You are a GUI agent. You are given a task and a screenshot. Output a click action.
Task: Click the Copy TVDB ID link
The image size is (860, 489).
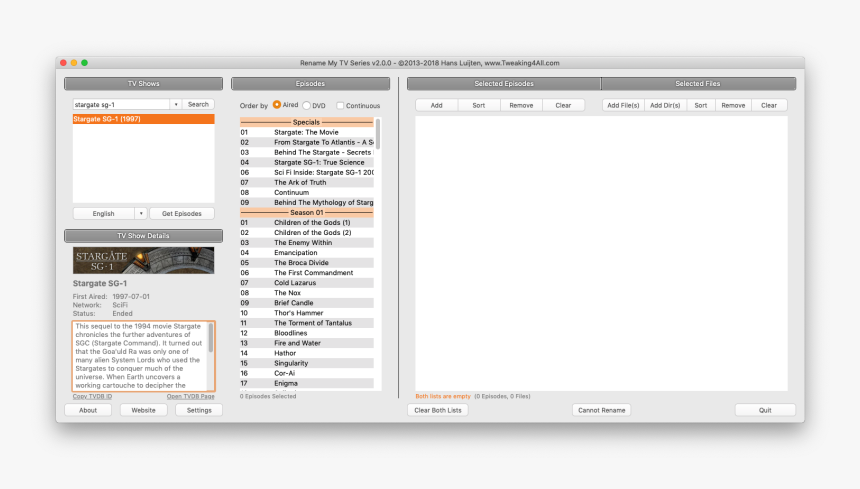click(92, 396)
